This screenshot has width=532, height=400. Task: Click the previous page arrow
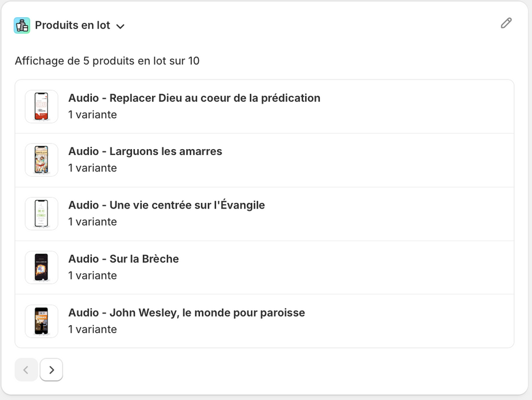[26, 370]
